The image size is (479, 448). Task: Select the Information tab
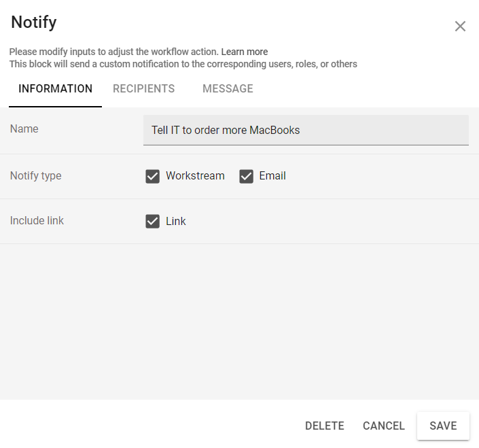click(x=55, y=89)
